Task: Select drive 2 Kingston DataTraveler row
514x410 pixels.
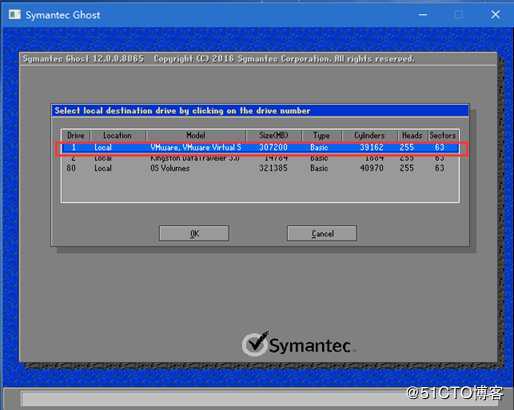Action: (261, 158)
